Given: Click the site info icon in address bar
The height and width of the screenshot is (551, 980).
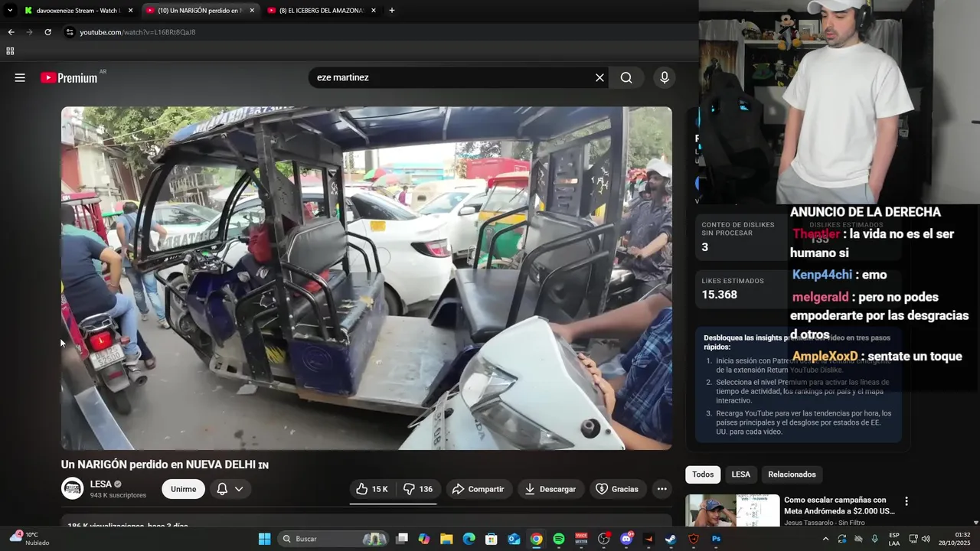Looking at the screenshot, I should 70,32.
